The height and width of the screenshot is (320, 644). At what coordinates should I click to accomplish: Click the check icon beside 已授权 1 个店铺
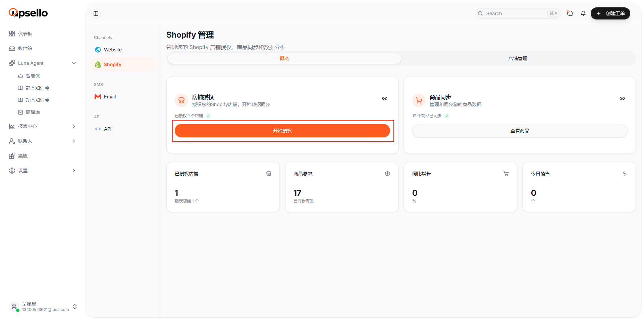(208, 116)
